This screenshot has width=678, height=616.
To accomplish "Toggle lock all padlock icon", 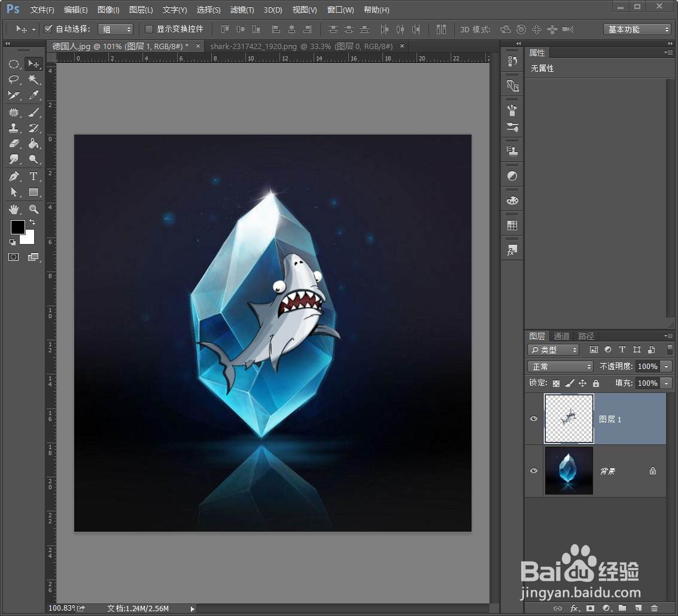I will point(596,383).
